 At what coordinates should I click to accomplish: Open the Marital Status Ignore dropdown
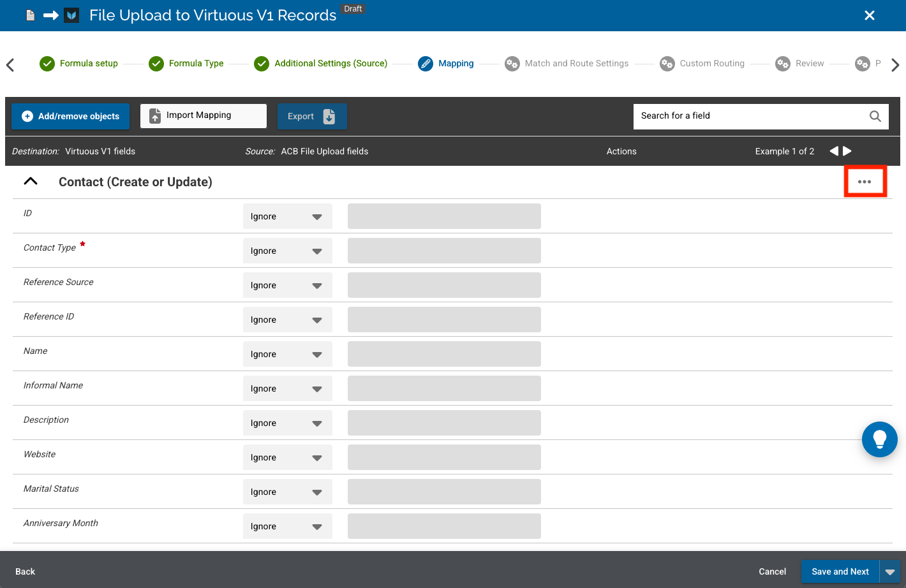(x=288, y=492)
